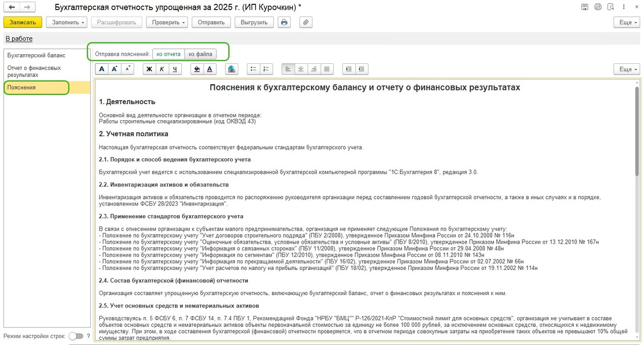Apply bold with the Ж button
This screenshot has width=644, height=345.
(150, 69)
